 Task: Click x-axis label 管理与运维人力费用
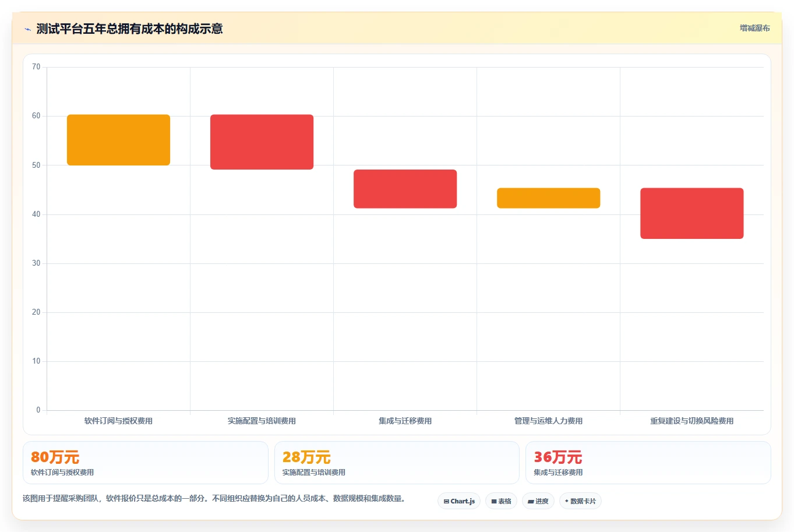[548, 421]
